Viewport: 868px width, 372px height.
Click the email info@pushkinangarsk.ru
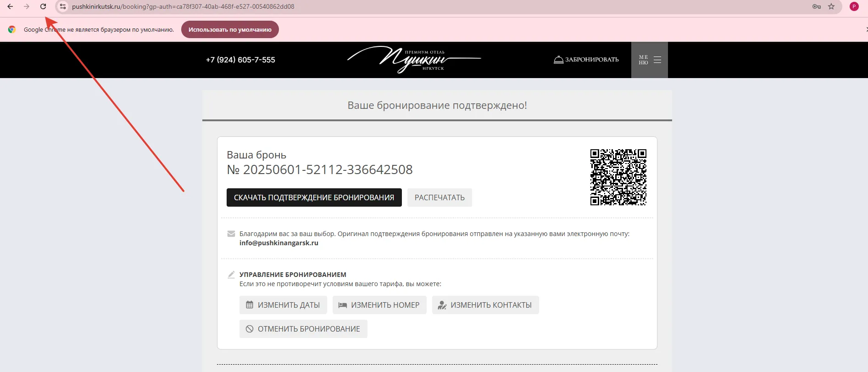click(279, 243)
